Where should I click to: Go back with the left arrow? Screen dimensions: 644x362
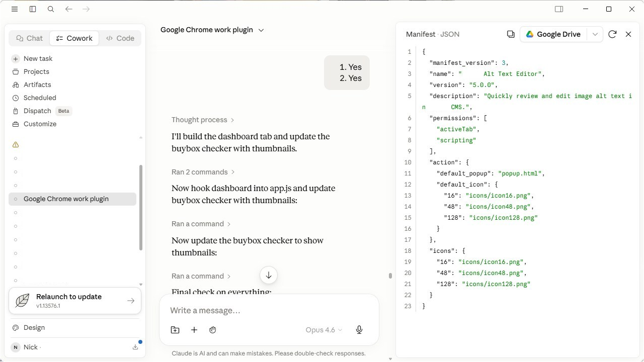pyautogui.click(x=69, y=9)
